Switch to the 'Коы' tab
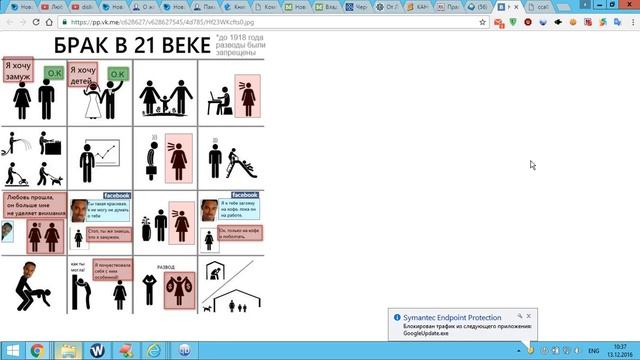This screenshot has width=640, height=360. click(x=266, y=7)
